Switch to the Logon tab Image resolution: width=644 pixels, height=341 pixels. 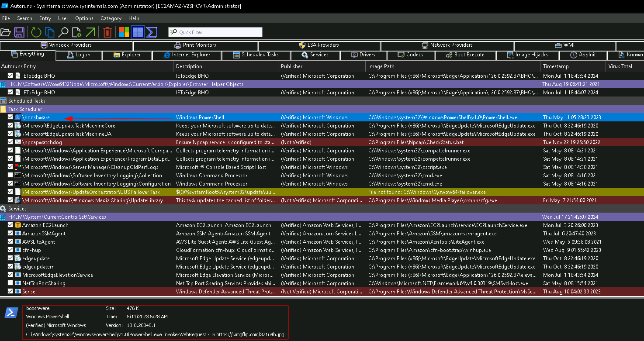[x=79, y=55]
